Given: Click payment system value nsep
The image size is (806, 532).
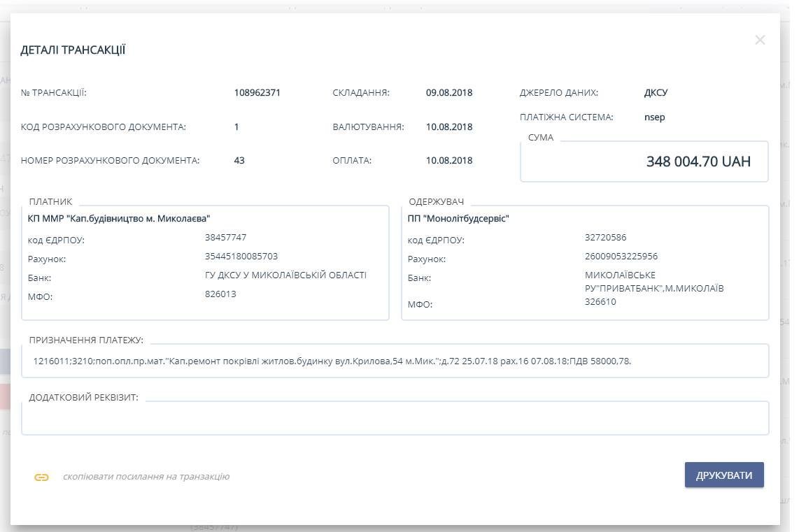Looking at the screenshot, I should point(654,117).
